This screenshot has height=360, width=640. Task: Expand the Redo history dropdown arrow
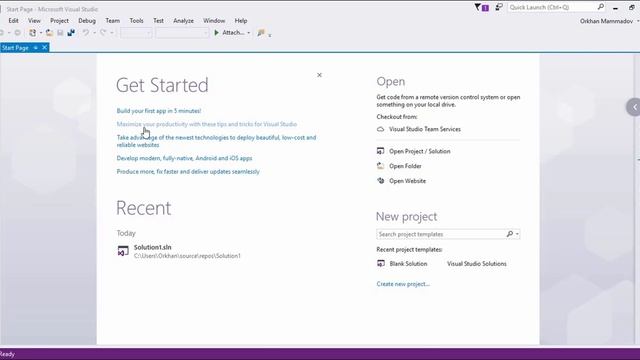click(112, 33)
